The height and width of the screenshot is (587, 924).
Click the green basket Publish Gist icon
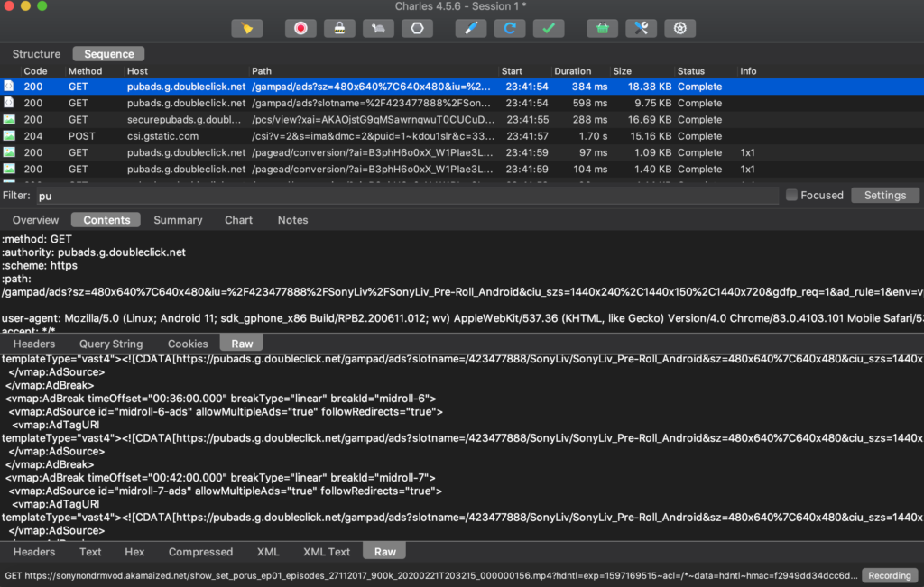click(602, 28)
